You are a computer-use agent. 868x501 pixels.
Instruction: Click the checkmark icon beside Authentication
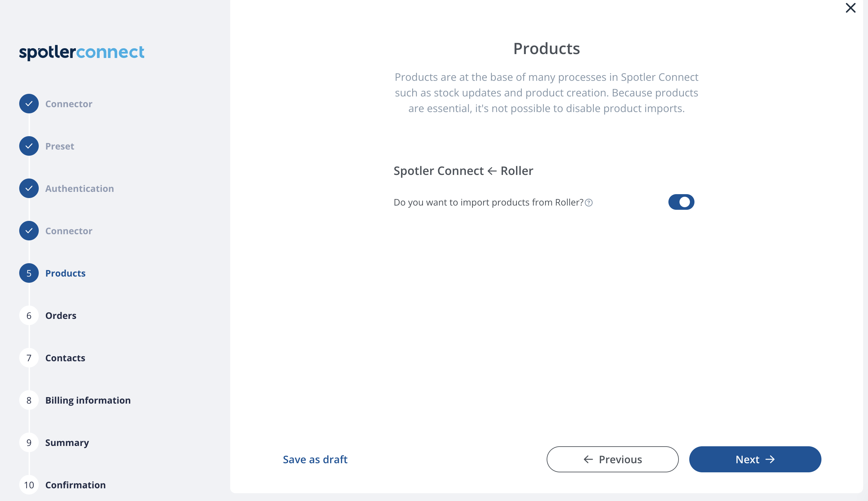(29, 188)
